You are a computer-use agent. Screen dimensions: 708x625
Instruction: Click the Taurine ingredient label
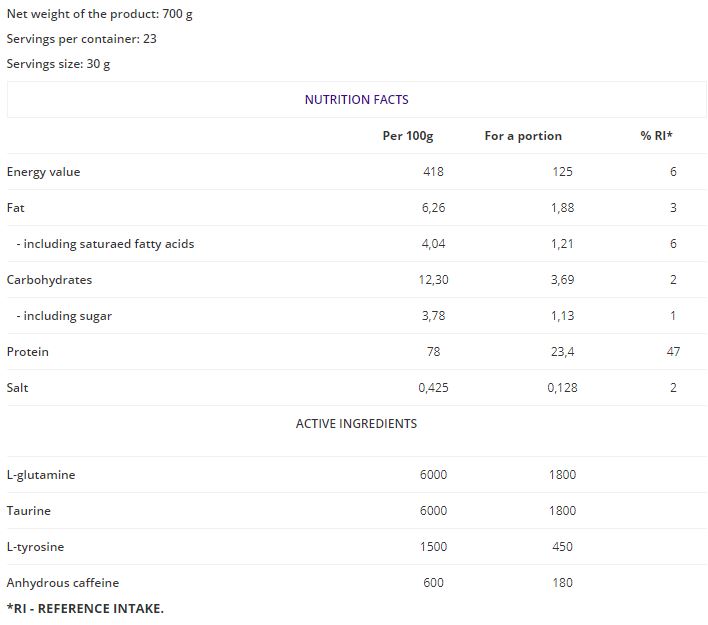point(28,511)
